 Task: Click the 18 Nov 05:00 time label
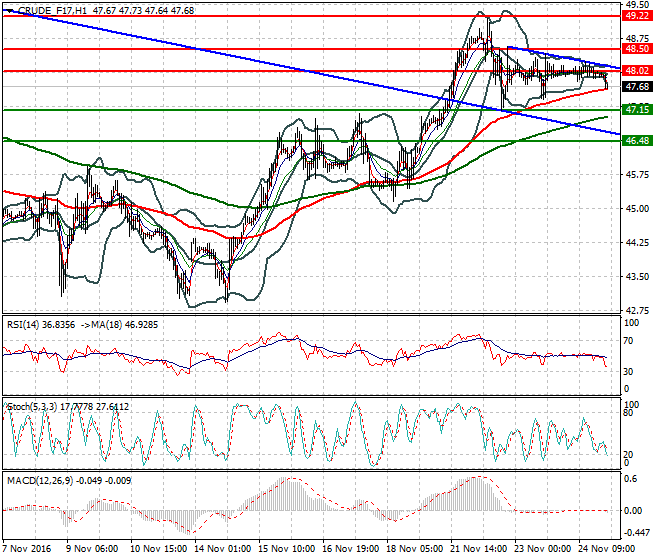click(415, 549)
